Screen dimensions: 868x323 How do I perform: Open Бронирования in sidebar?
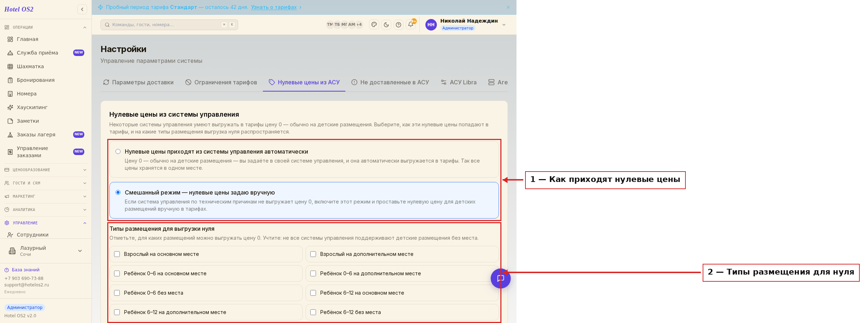[46, 80]
